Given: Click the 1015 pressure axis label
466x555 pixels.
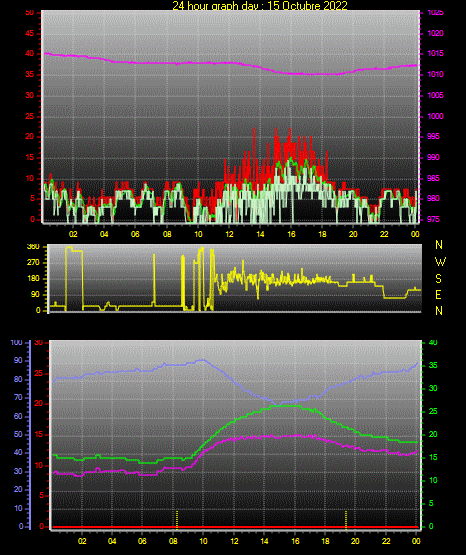Looking at the screenshot, I should [435, 54].
